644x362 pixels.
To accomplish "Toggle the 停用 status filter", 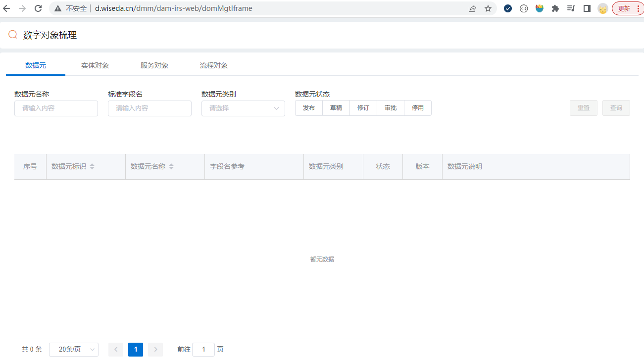I will tap(418, 108).
